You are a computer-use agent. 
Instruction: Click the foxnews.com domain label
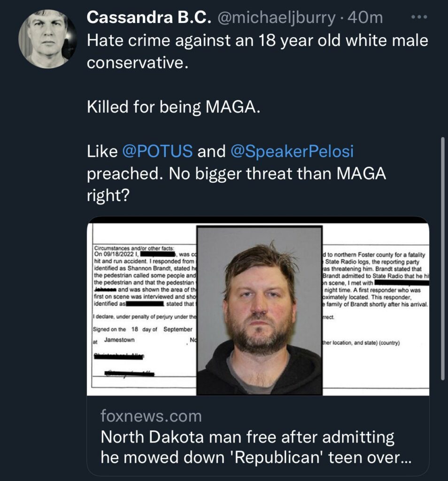pos(151,416)
